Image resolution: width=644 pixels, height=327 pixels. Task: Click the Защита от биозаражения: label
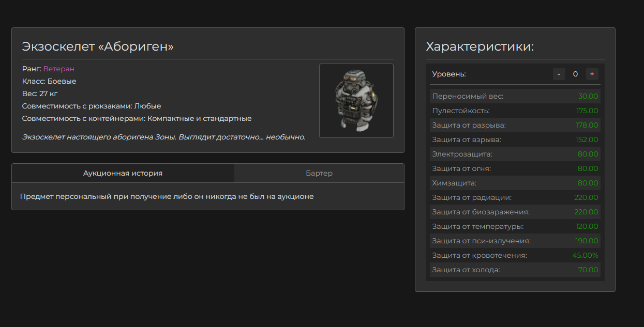click(481, 212)
